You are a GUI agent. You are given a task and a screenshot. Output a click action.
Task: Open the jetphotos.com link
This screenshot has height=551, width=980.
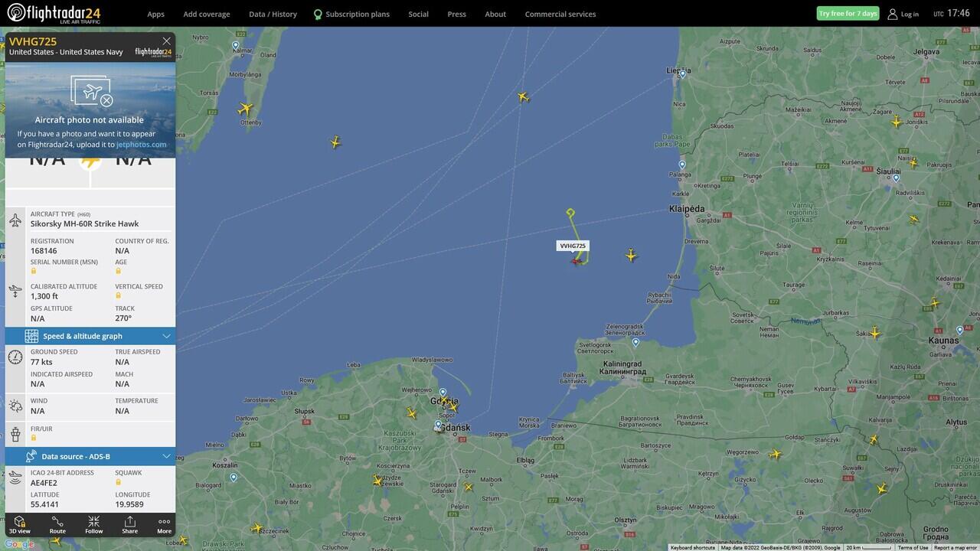pos(141,144)
